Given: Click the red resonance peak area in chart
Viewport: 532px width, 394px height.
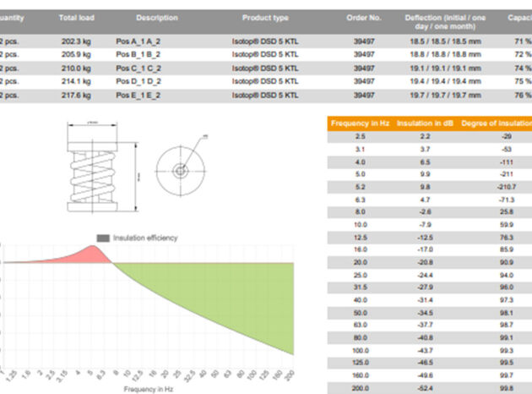Looking at the screenshot, I should tap(95, 254).
